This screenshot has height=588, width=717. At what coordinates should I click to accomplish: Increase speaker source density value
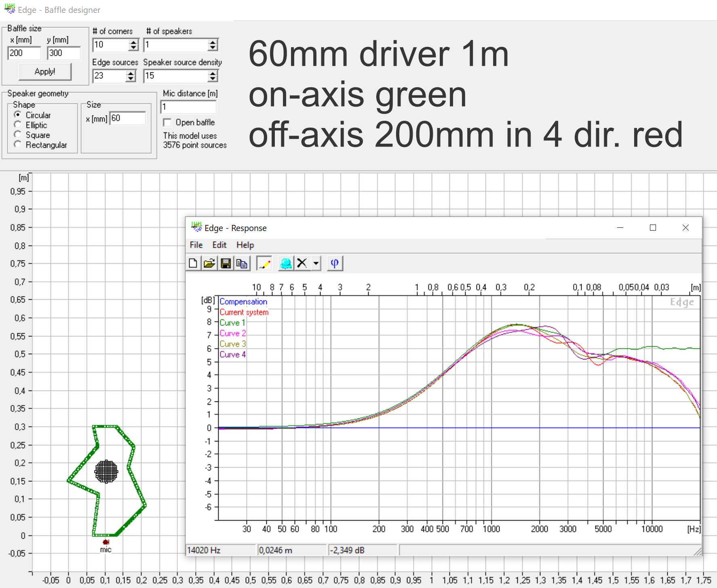213,73
